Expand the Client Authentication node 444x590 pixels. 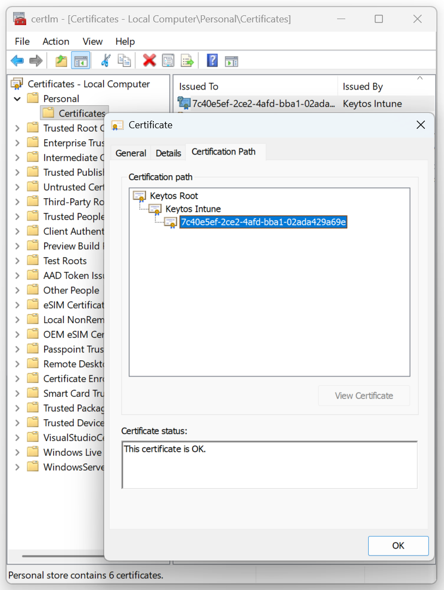(17, 231)
